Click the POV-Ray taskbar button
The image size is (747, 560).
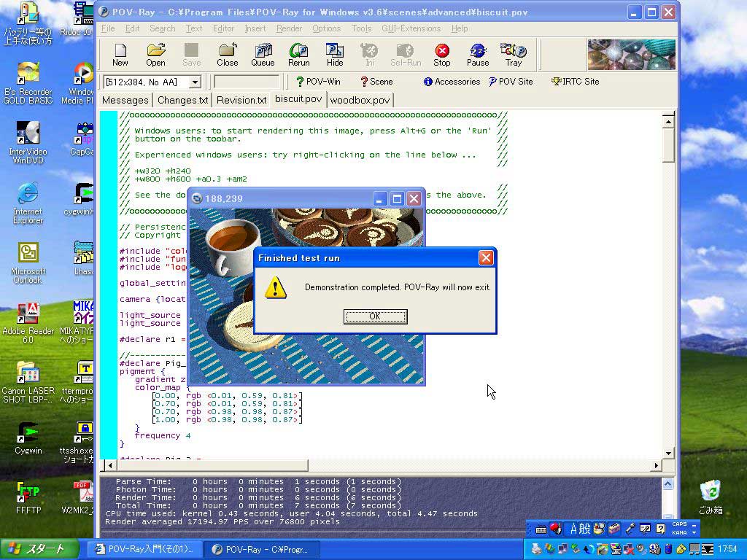[x=263, y=549]
